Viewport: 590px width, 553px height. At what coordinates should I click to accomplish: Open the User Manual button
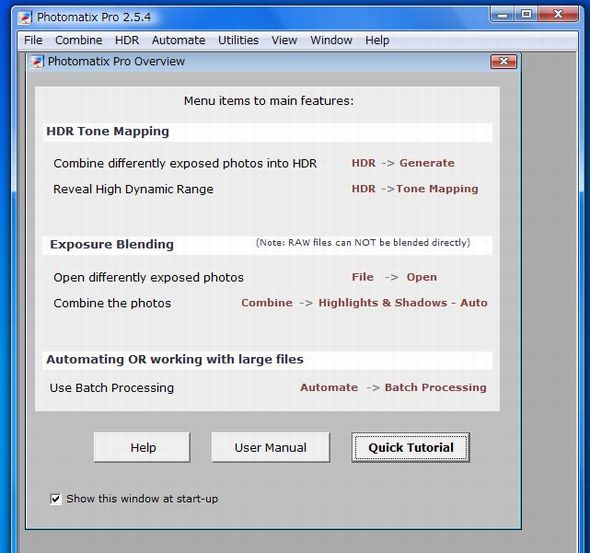click(x=271, y=447)
